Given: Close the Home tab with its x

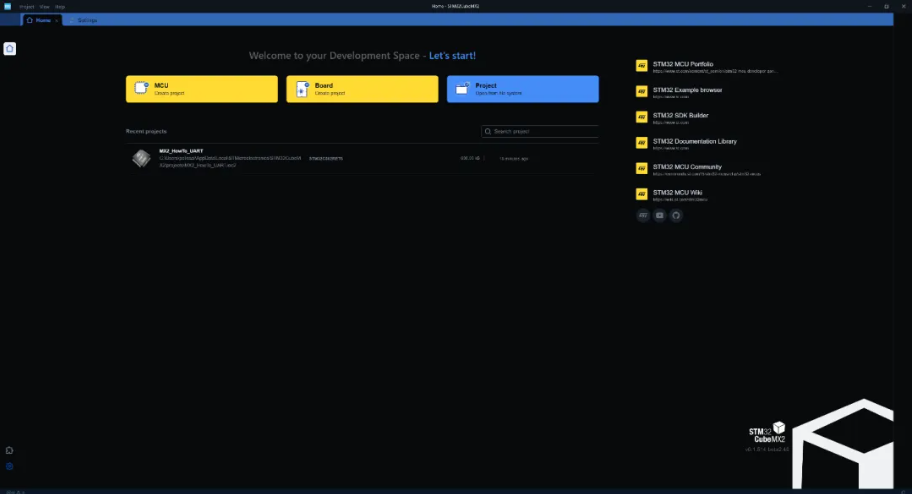Looking at the screenshot, I should [56, 20].
